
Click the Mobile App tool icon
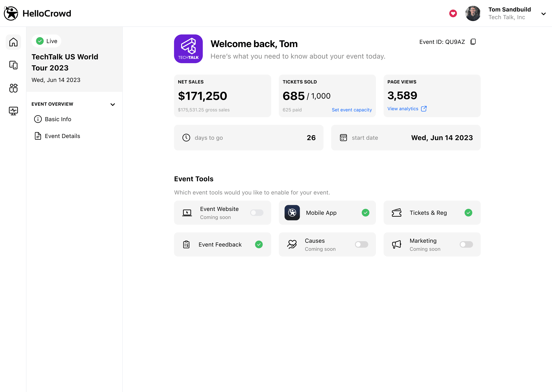tap(292, 213)
